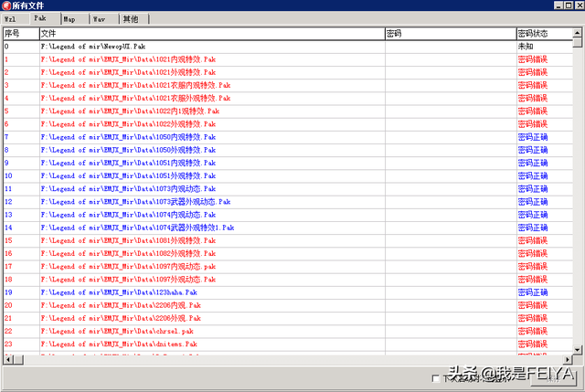This screenshot has height=392, width=585.
Task: Switch to the Wav tab
Action: [x=105, y=19]
